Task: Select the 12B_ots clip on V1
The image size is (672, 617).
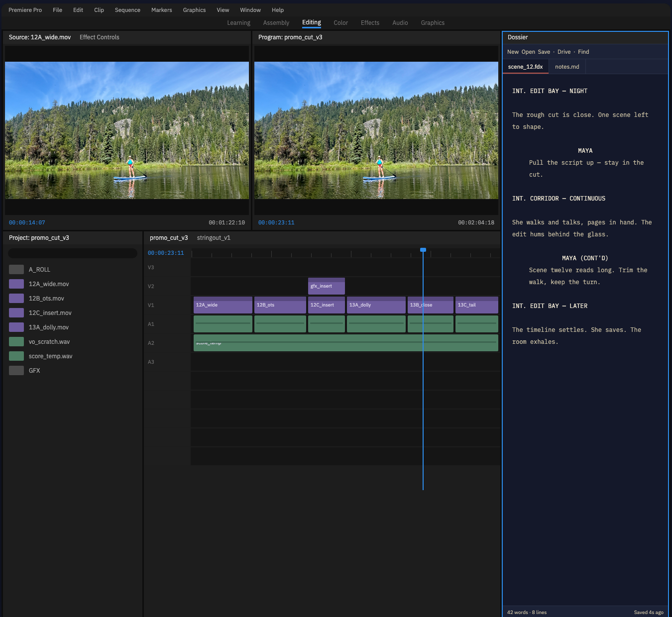Action: point(280,305)
